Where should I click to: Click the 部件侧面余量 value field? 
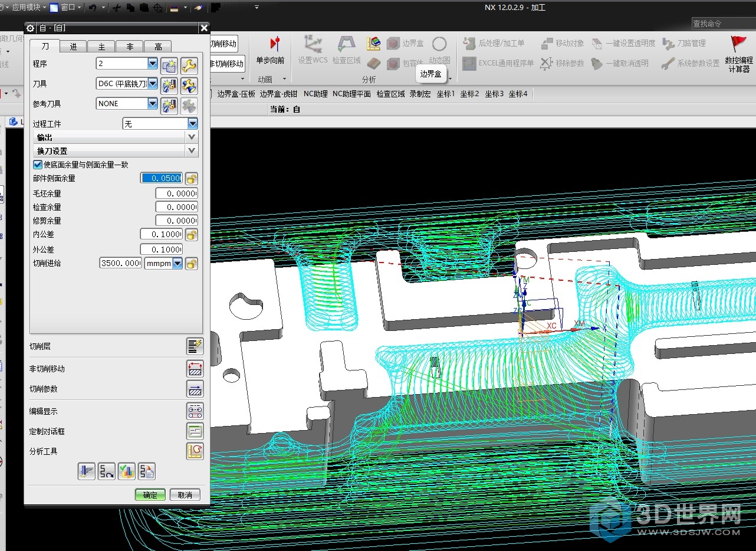tap(162, 178)
